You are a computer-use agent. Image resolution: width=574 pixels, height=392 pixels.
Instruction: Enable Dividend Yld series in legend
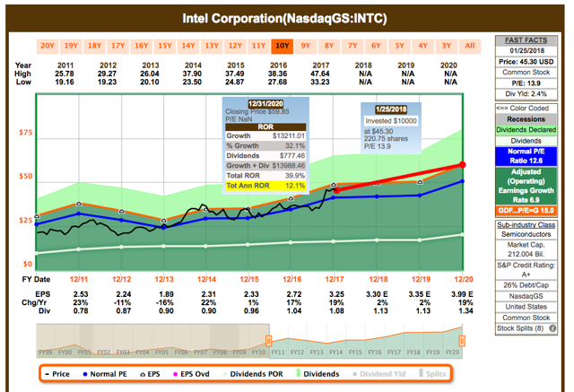(379, 374)
